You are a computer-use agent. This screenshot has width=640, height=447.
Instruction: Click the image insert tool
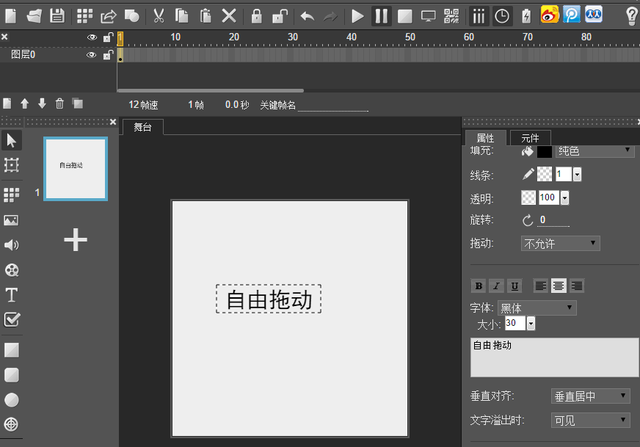[12, 219]
